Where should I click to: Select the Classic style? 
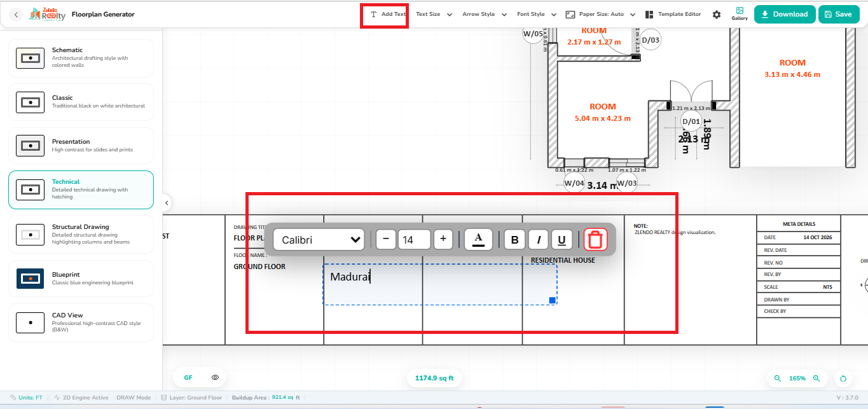[x=81, y=102]
